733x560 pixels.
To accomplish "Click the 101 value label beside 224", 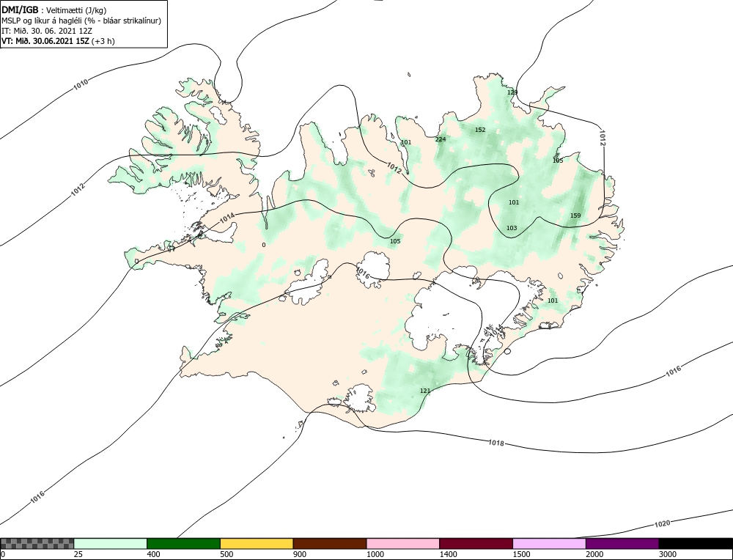I will [x=406, y=143].
